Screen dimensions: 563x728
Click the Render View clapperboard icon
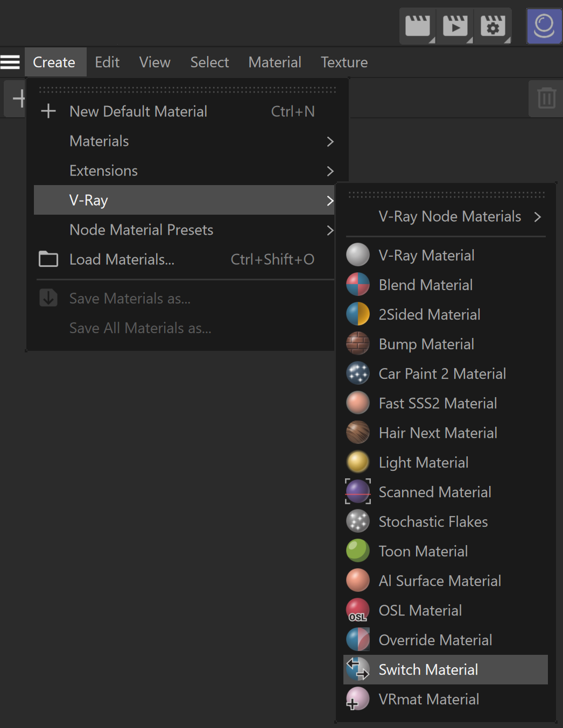click(418, 26)
